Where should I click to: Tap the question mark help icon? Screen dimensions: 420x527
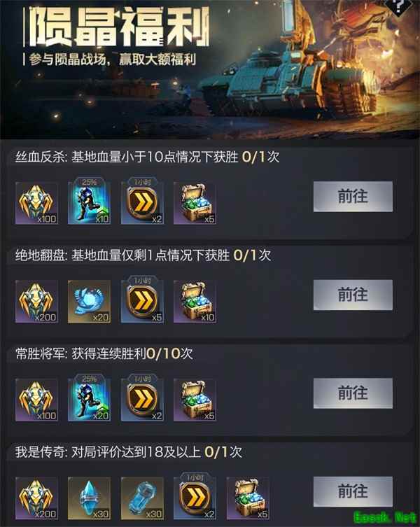398,8
